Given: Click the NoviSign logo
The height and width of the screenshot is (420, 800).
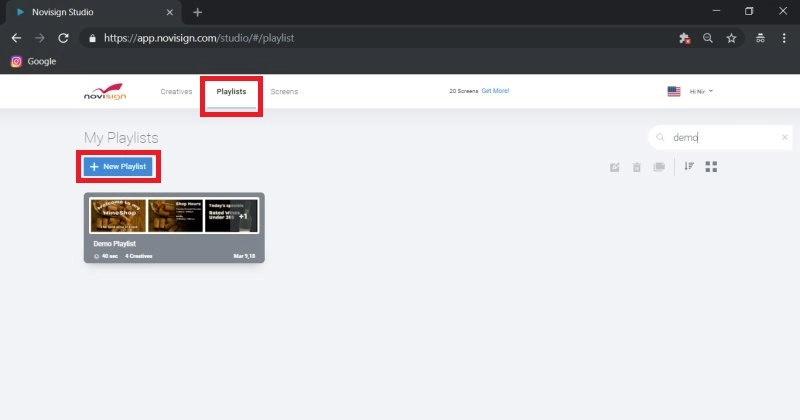Looking at the screenshot, I should coord(105,91).
